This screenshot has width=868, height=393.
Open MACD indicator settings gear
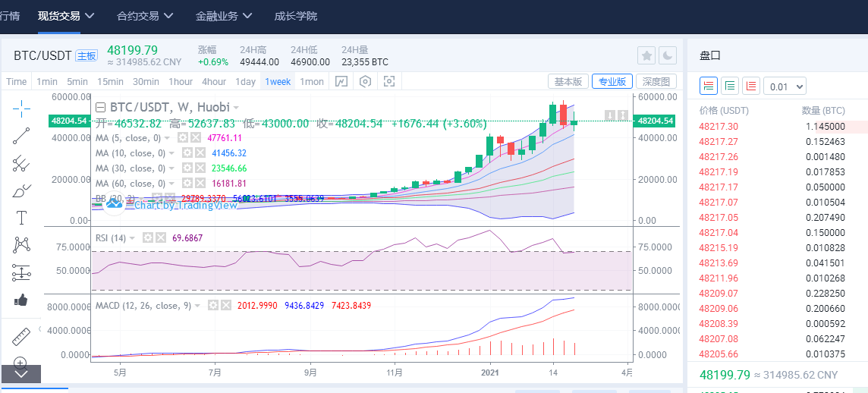[x=213, y=305]
